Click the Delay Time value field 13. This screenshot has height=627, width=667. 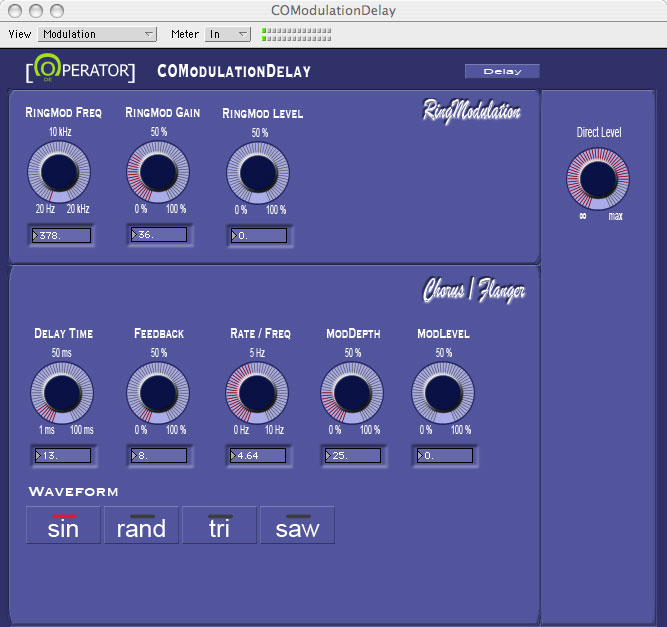pos(63,456)
